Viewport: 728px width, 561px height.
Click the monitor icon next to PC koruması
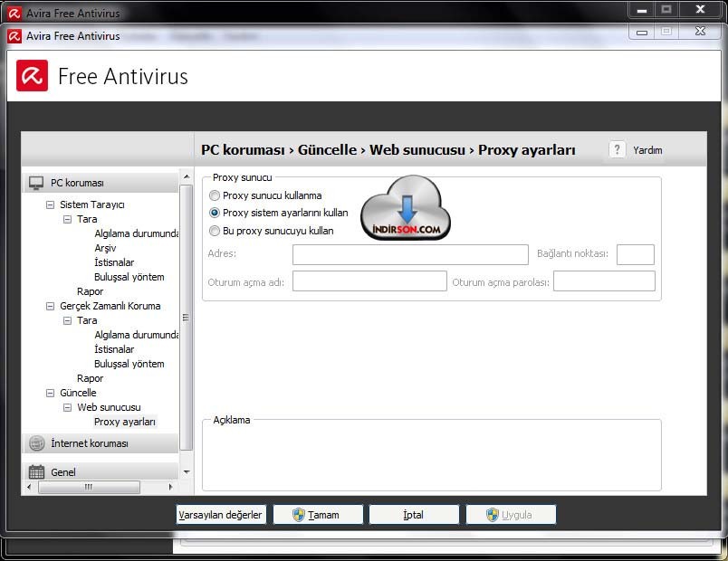click(35, 183)
